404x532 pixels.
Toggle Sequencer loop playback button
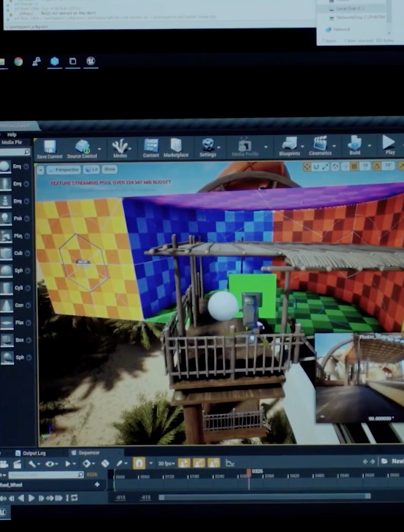[x=74, y=498]
